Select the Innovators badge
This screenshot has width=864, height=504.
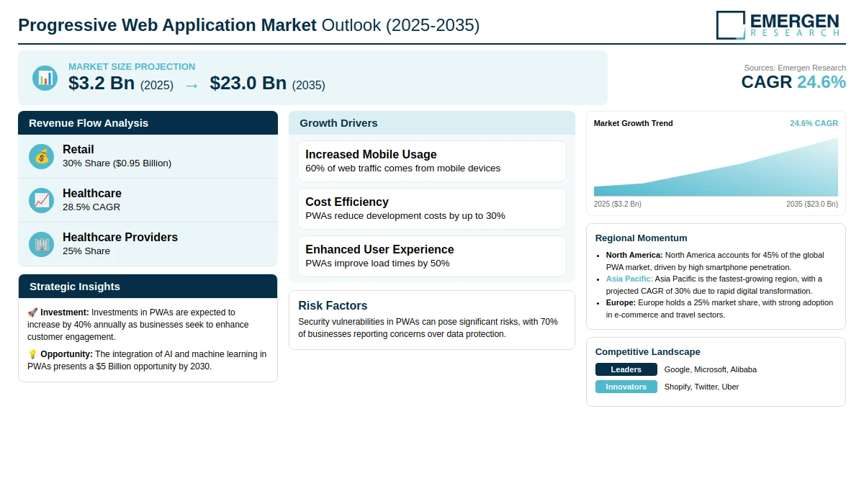click(x=626, y=387)
